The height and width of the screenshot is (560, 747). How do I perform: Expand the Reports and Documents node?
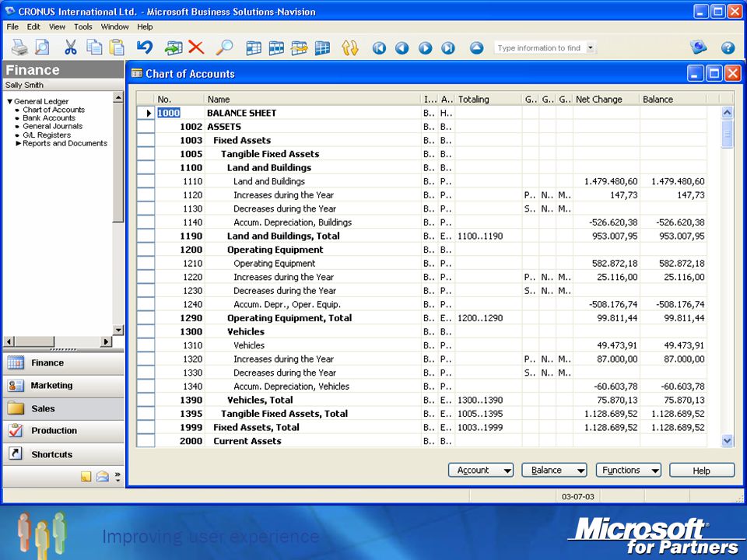point(19,143)
